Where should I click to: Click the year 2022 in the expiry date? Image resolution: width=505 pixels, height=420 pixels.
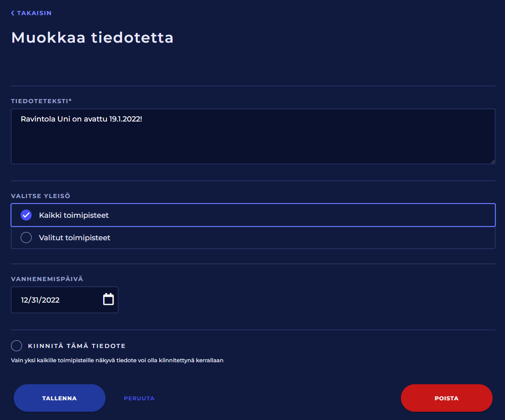point(51,300)
